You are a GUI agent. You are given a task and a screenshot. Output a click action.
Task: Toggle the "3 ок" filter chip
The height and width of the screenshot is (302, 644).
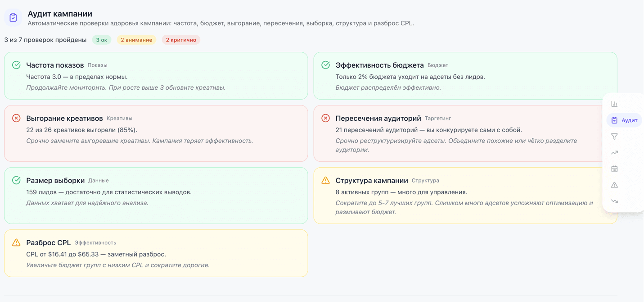101,40
